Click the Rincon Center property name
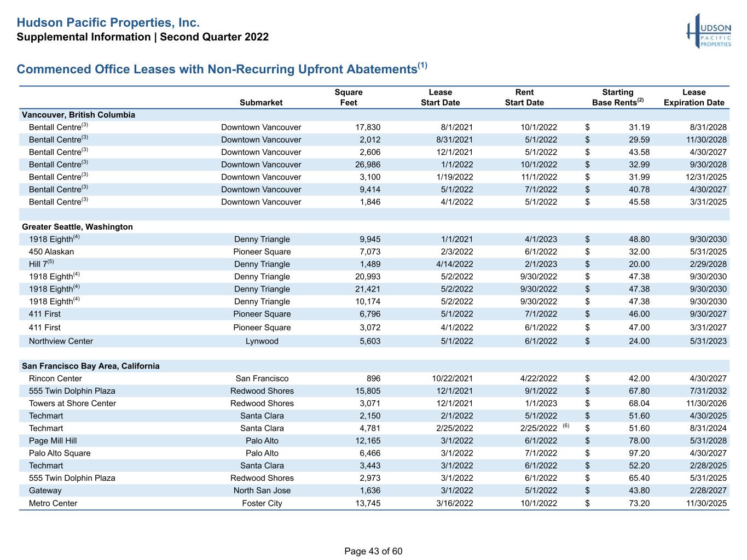This screenshot has height=560, width=747. point(55,378)
